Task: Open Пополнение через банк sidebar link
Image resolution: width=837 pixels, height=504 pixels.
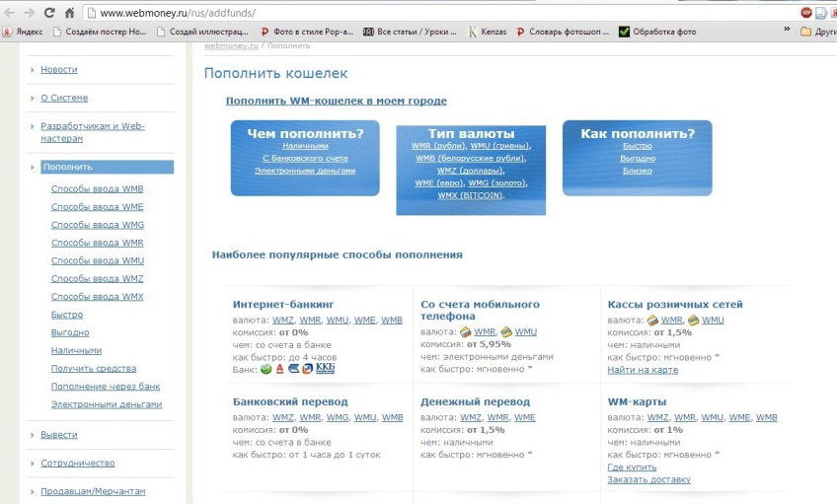Action: pyautogui.click(x=106, y=387)
